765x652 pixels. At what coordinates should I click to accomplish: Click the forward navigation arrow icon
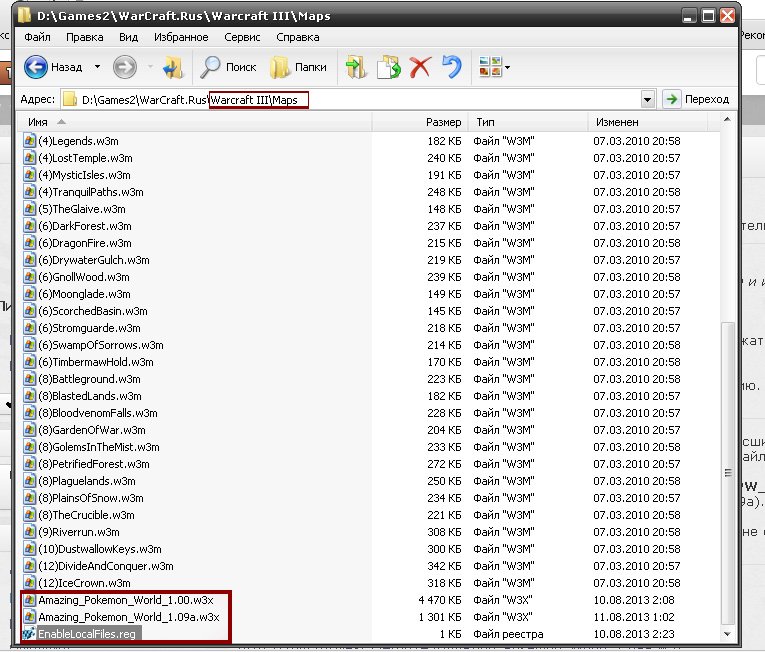pos(124,67)
